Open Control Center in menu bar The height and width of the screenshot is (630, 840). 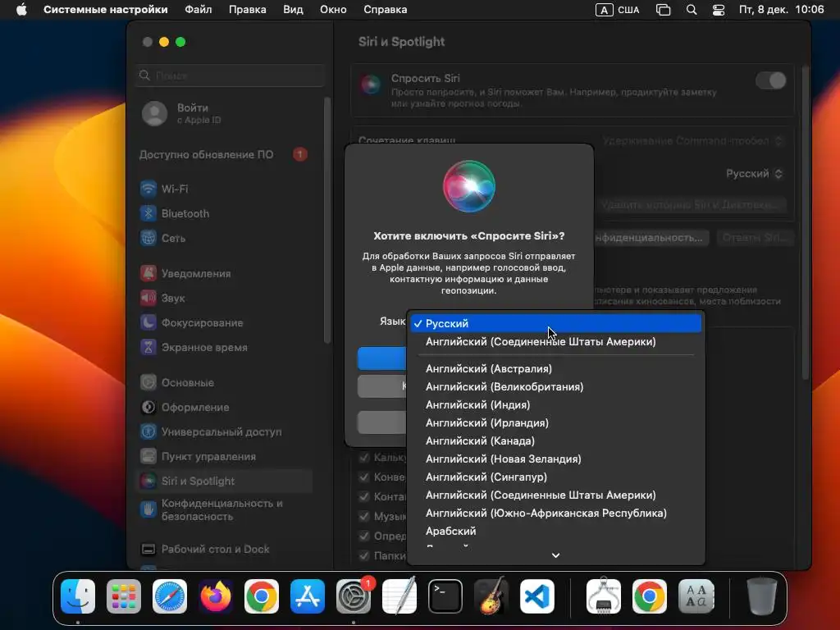(719, 10)
